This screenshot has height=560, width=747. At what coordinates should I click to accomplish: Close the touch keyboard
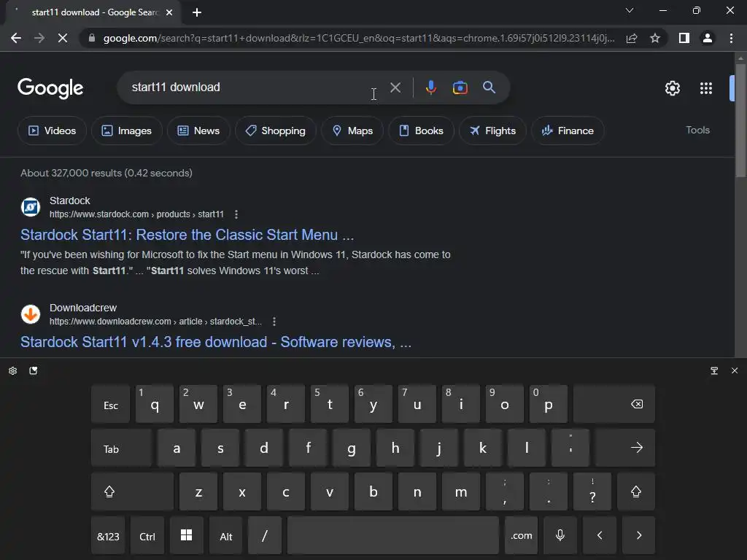[735, 370]
